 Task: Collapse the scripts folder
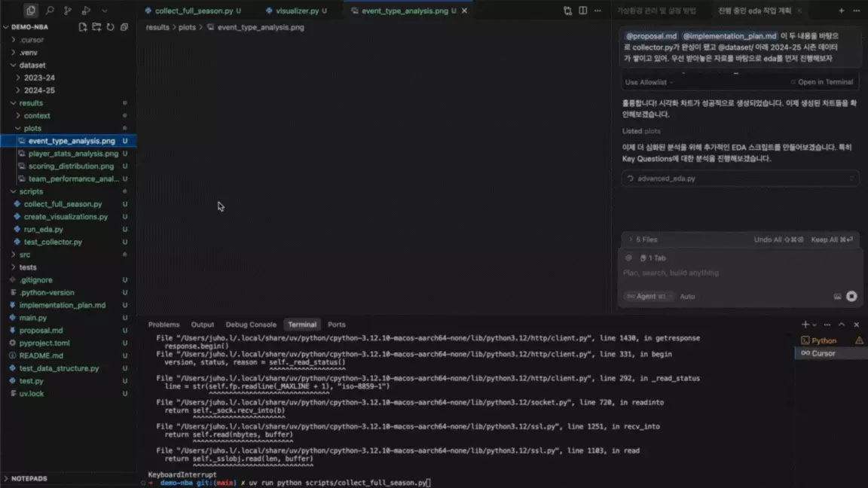coord(14,191)
